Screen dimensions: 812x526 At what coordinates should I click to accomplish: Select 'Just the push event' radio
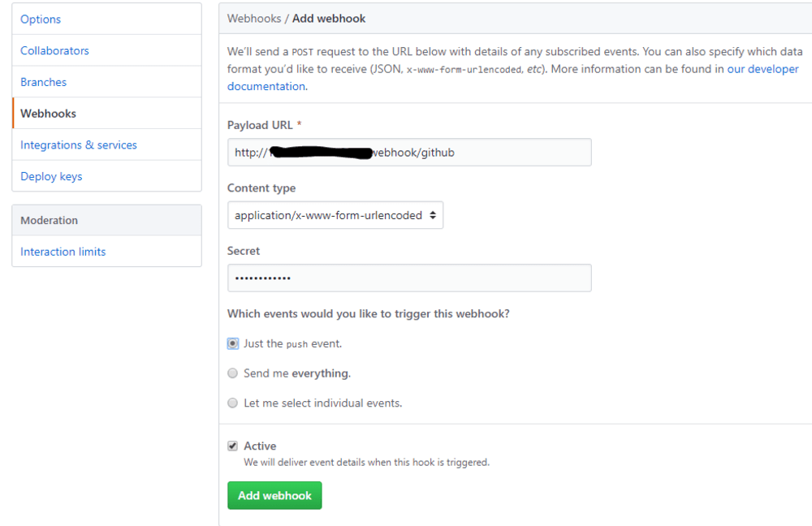[233, 343]
